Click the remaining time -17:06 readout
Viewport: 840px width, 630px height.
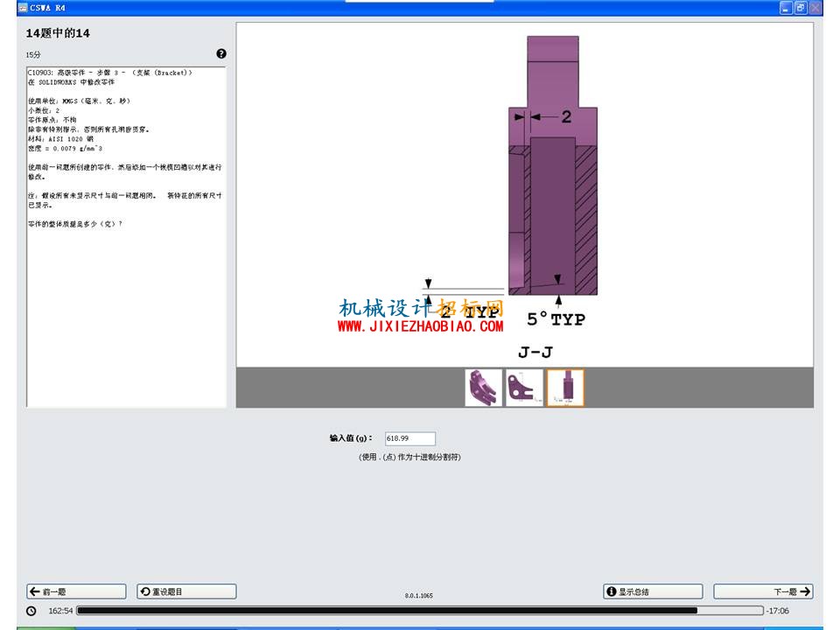tap(777, 611)
